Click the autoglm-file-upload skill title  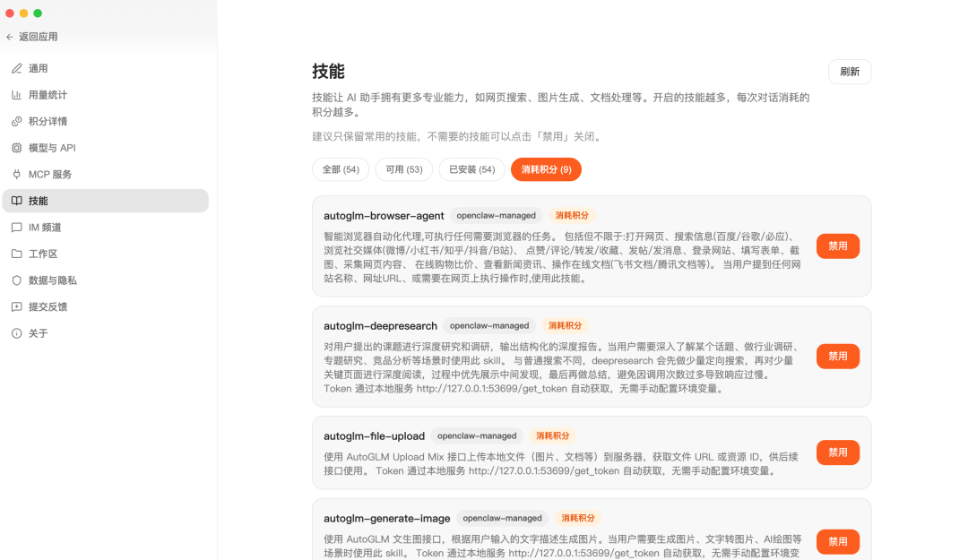pos(374,435)
